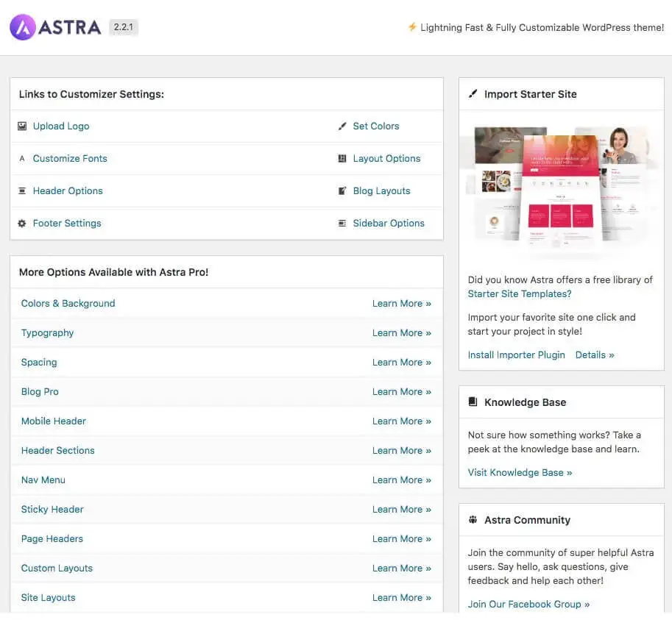Click the gear icon beside Footer Settings
672x620 pixels.
click(23, 223)
